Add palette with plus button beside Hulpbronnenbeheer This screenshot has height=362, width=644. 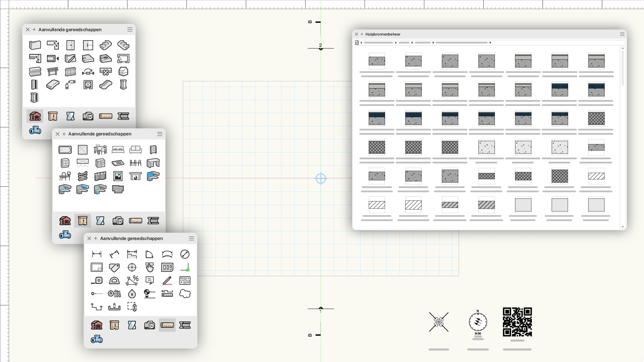362,34
